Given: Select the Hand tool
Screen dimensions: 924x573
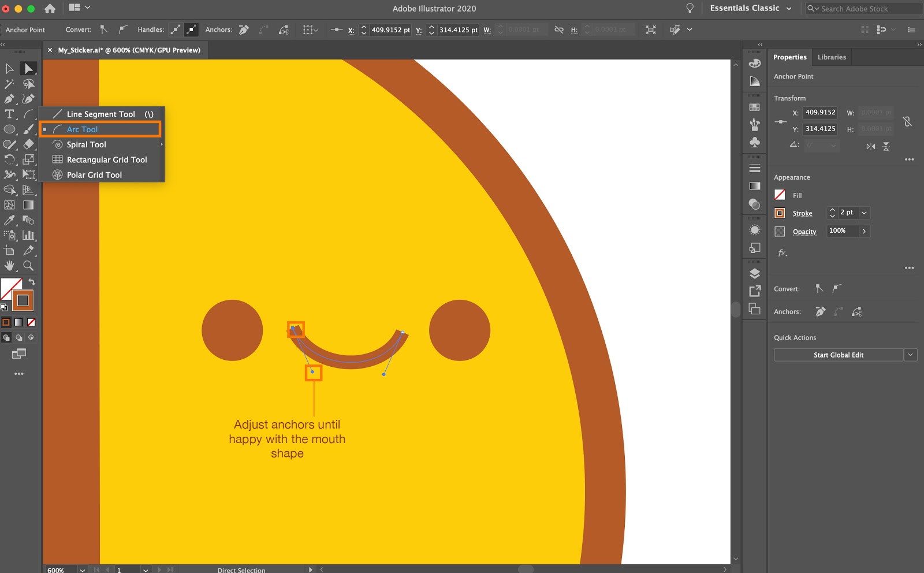Looking at the screenshot, I should [9, 266].
